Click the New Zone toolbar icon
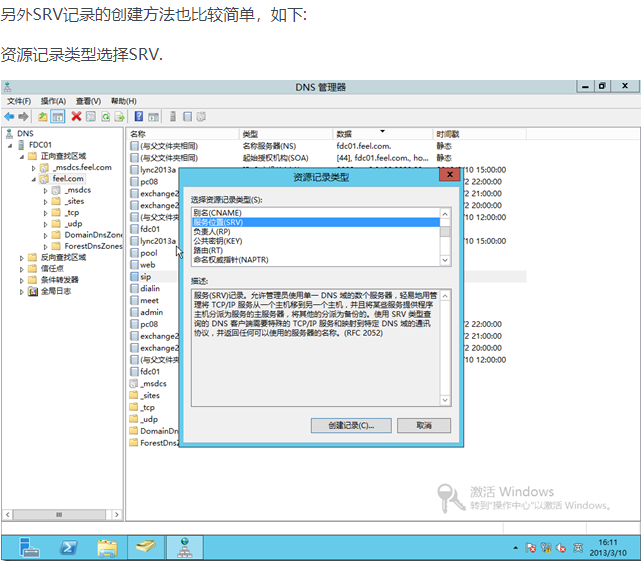641x561 pixels. pyautogui.click(x=187, y=117)
